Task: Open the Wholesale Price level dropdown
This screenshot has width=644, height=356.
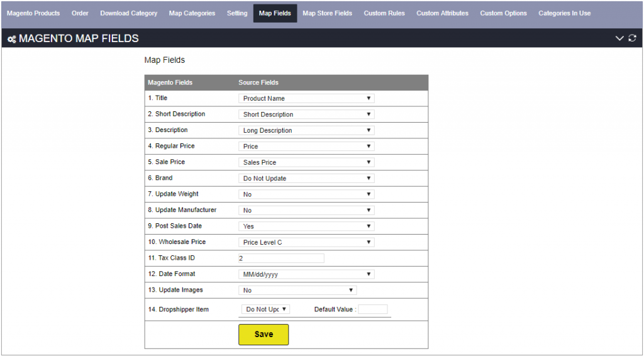Action: click(x=306, y=242)
